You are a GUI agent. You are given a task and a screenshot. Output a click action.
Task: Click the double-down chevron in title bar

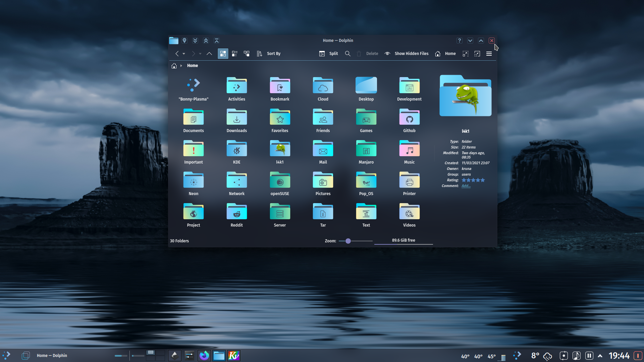(195, 41)
